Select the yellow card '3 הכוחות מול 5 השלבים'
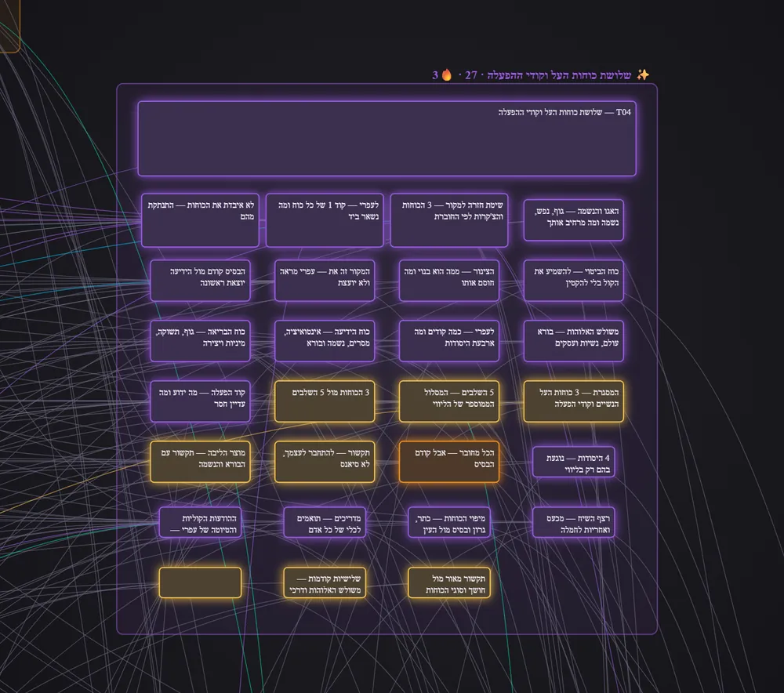The height and width of the screenshot is (693, 784). [x=325, y=401]
